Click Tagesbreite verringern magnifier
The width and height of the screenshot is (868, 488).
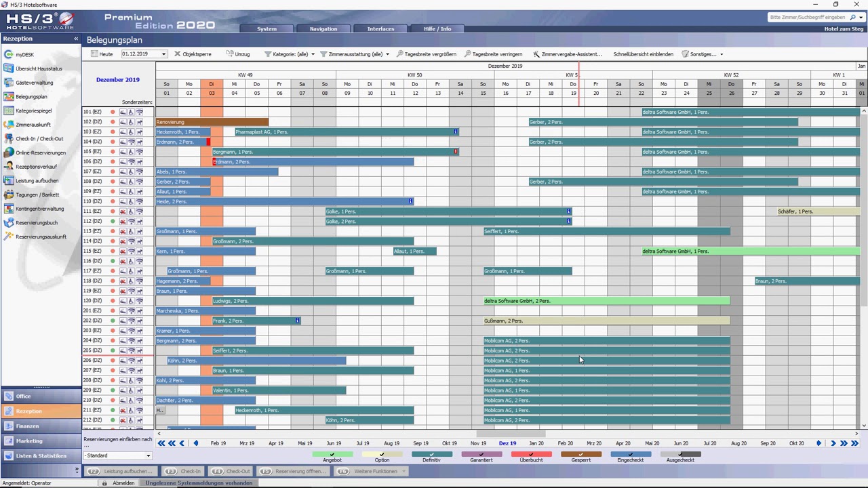[468, 54]
